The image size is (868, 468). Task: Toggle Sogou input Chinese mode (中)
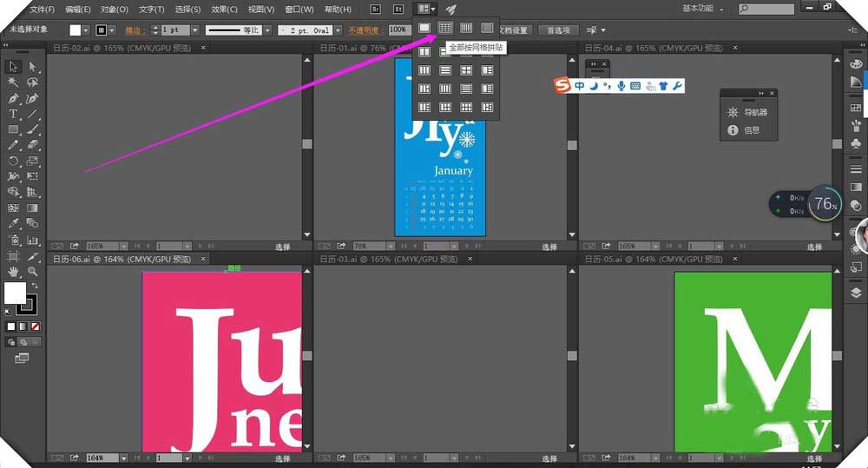tap(579, 85)
